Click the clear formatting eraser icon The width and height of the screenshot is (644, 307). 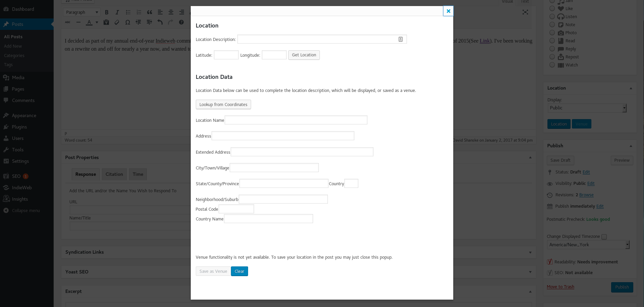117,22
